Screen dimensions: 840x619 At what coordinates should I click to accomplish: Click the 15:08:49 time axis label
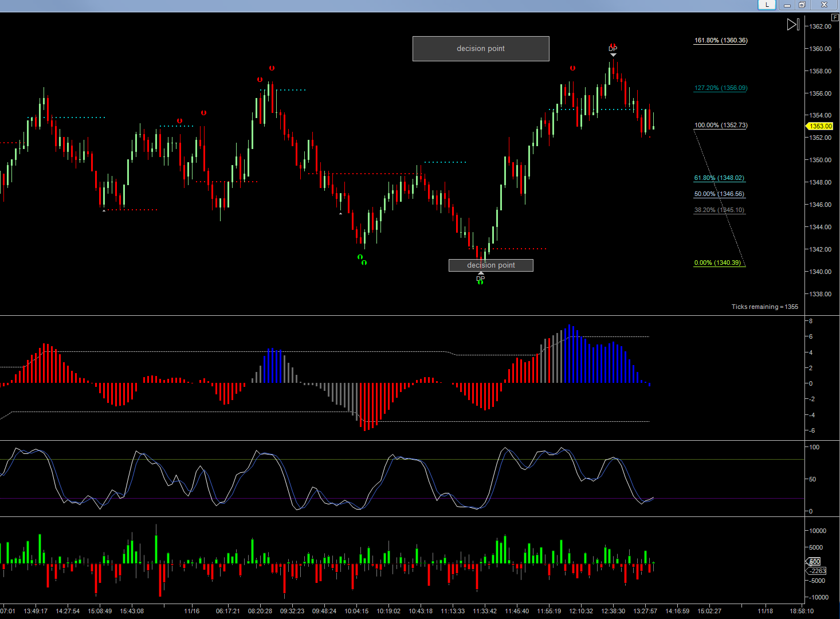[x=100, y=611]
